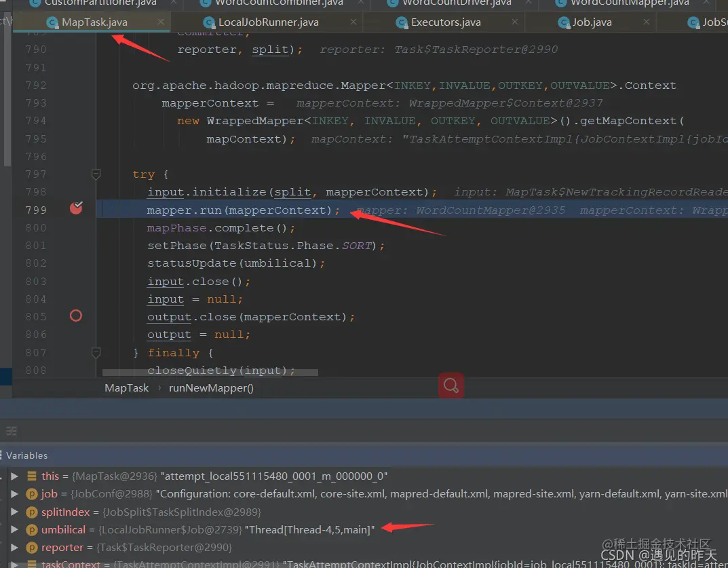The height and width of the screenshot is (568, 728).
Task: Expand the 'job' JobConf variable node
Action: (14, 493)
